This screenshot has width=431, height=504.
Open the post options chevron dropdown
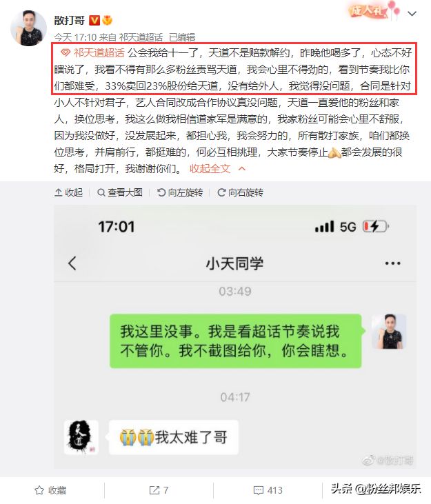pos(412,14)
